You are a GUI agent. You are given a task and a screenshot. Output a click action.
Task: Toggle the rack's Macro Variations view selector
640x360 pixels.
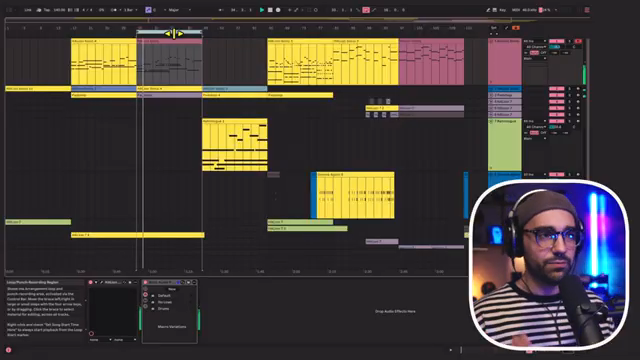coord(145,294)
